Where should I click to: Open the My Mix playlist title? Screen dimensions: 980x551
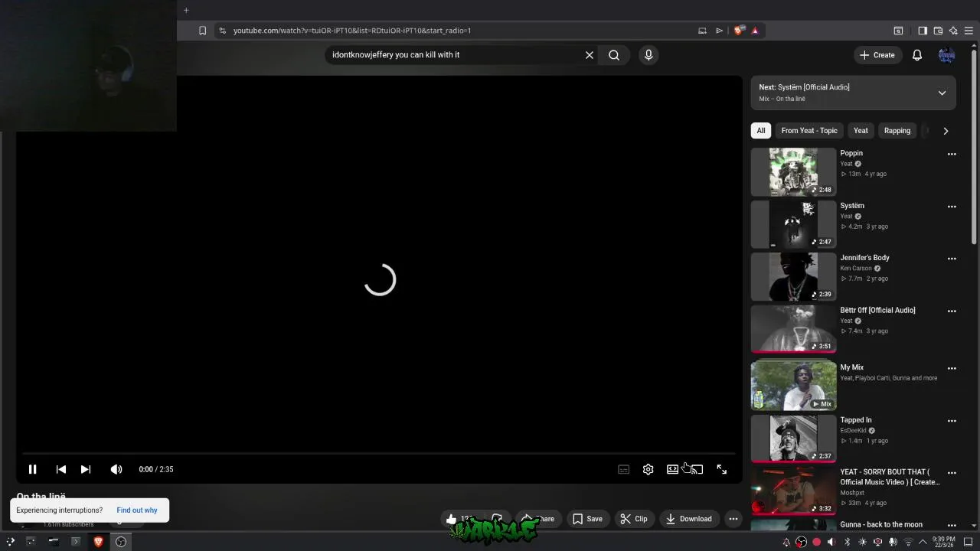click(x=851, y=367)
